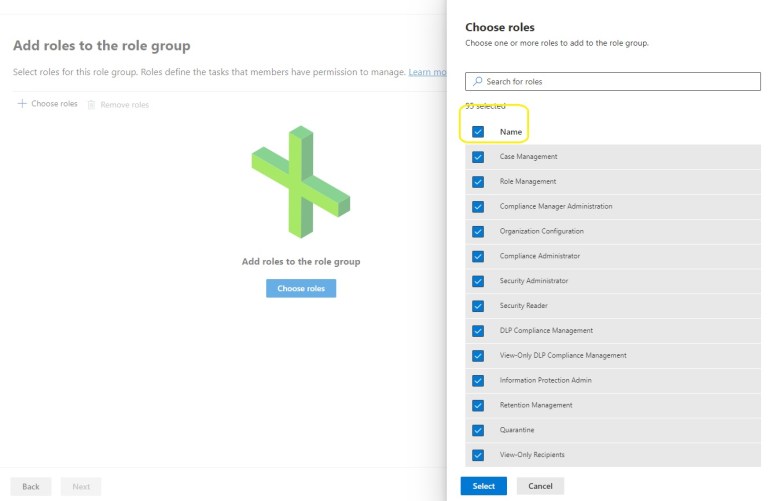Type in the Search for roles field
768x501 pixels.
click(x=618, y=81)
